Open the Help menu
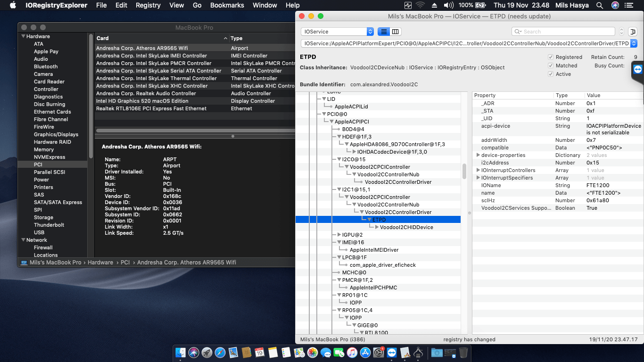 click(292, 5)
